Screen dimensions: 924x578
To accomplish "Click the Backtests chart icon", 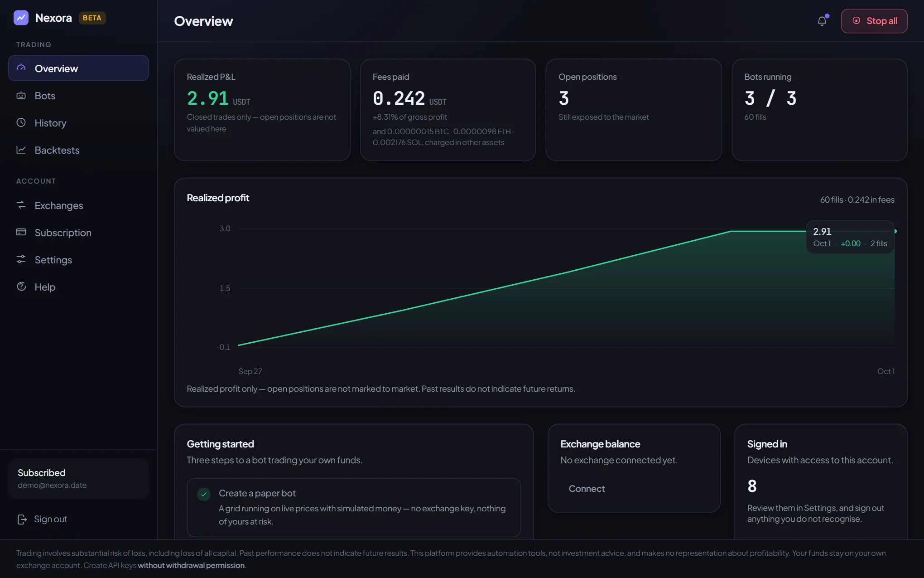I will (21, 150).
